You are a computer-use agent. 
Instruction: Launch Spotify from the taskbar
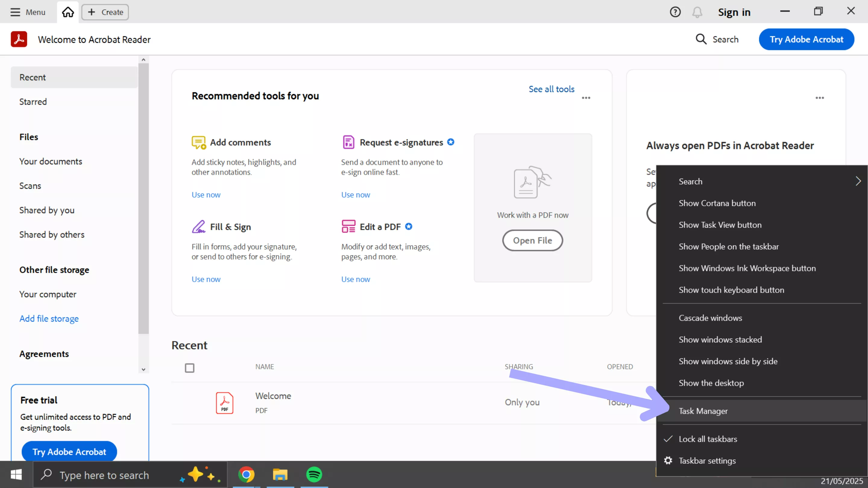click(314, 474)
